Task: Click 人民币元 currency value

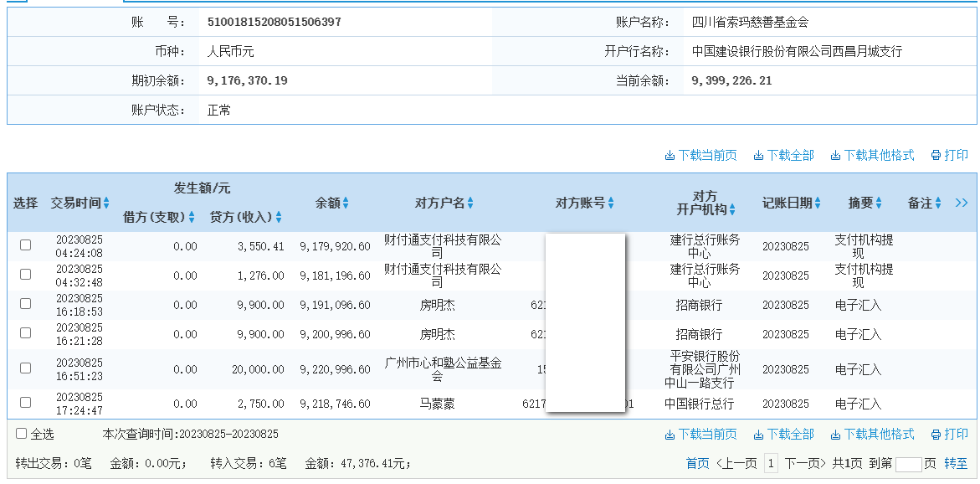Action: [231, 51]
